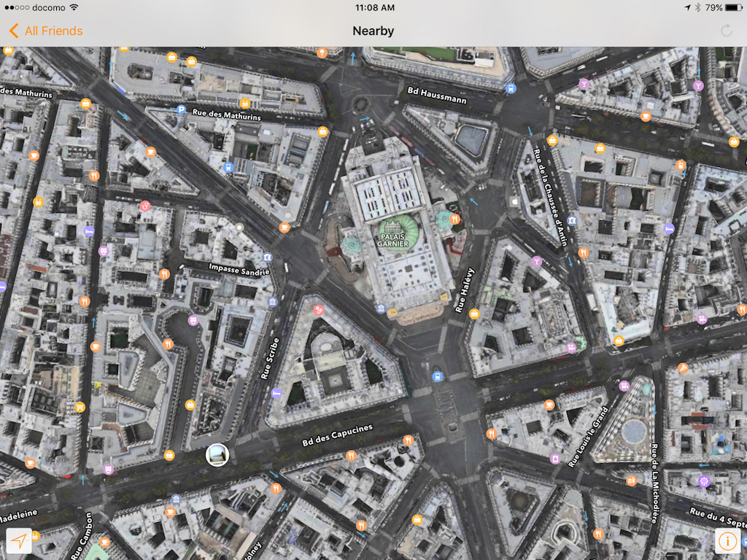The image size is (747, 560).
Task: Tap the Impasse Sandrié street label
Action: point(239,269)
